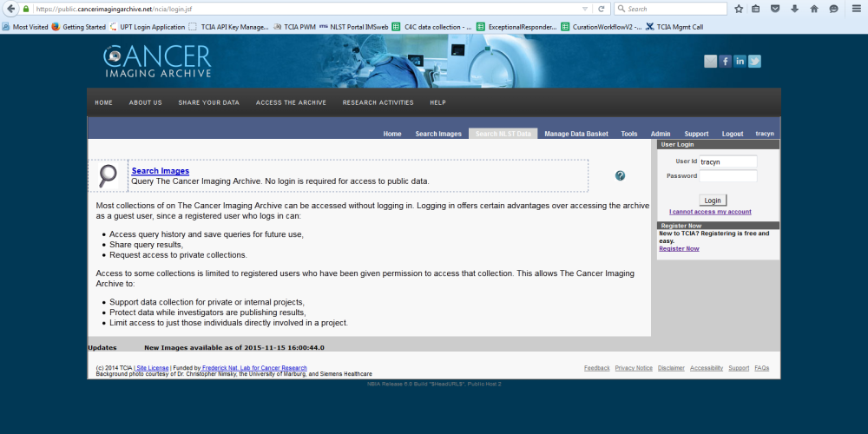Screen dimensions: 868x434
Task: Click the Cancer Imaging Archive logo
Action: click(157, 61)
